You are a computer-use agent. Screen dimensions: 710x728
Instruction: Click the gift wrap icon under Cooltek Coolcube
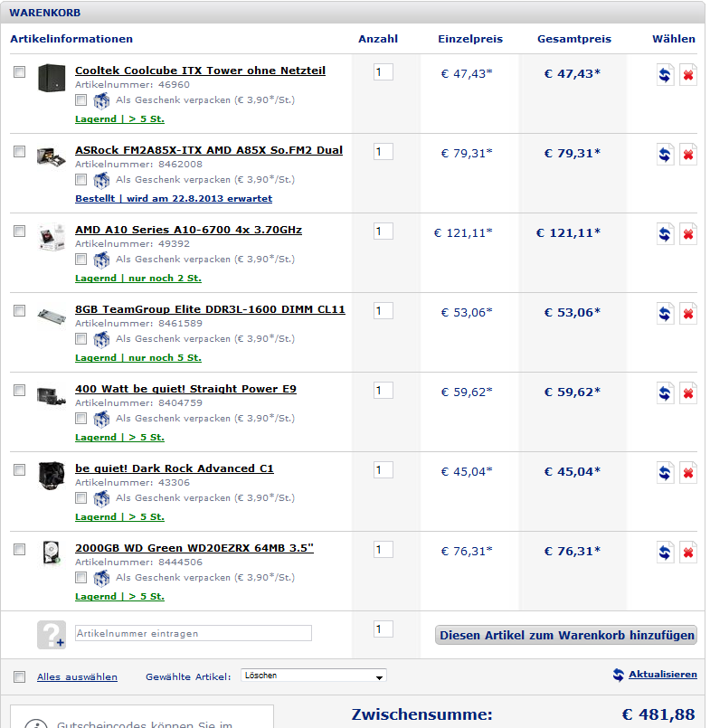click(x=101, y=100)
